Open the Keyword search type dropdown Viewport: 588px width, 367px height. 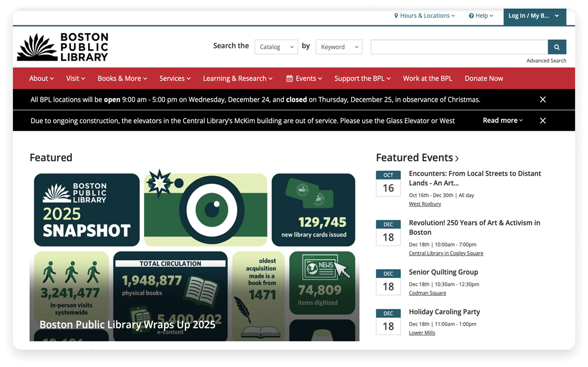tap(339, 47)
